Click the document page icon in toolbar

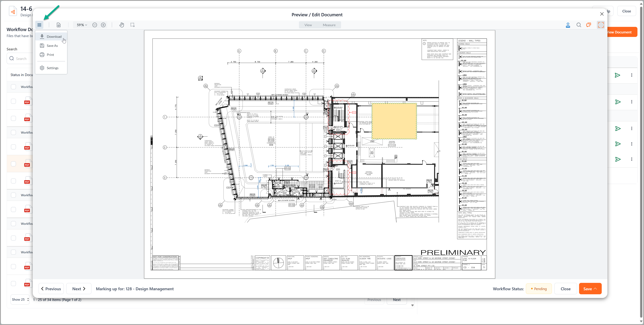(59, 25)
